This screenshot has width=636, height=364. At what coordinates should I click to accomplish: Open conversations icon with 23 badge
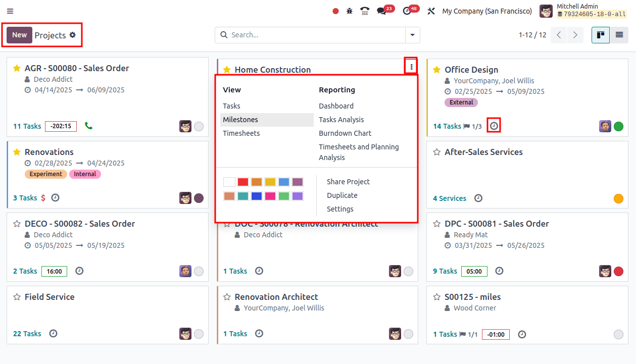click(x=381, y=11)
